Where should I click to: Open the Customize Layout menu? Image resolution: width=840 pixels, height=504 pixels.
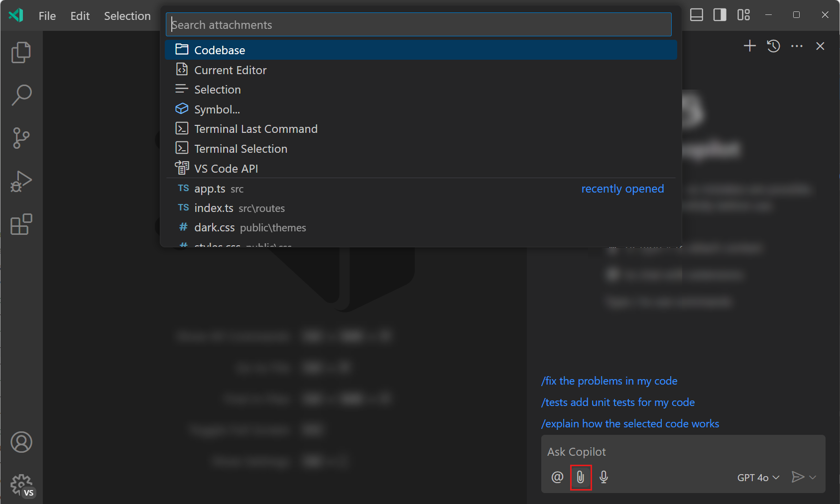[x=743, y=15]
